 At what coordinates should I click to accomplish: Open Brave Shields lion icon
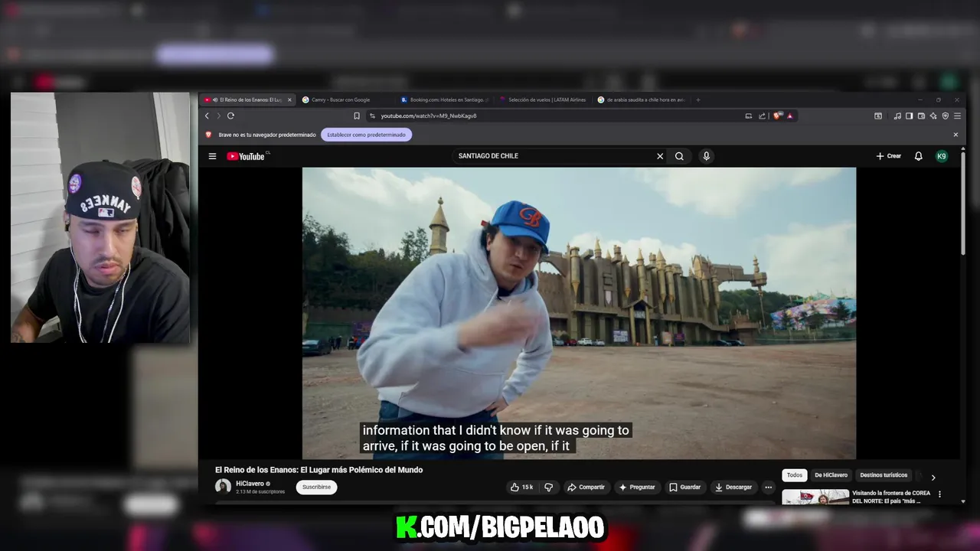click(x=778, y=116)
